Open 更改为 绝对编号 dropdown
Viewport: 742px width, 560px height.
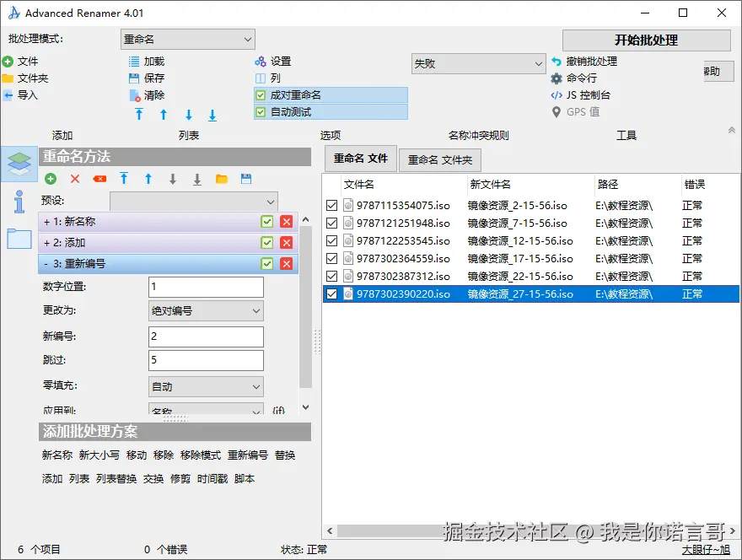[206, 311]
